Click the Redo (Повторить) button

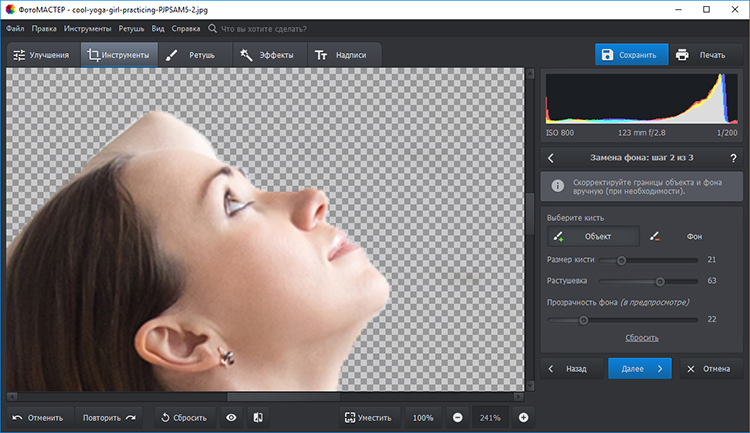tap(109, 417)
